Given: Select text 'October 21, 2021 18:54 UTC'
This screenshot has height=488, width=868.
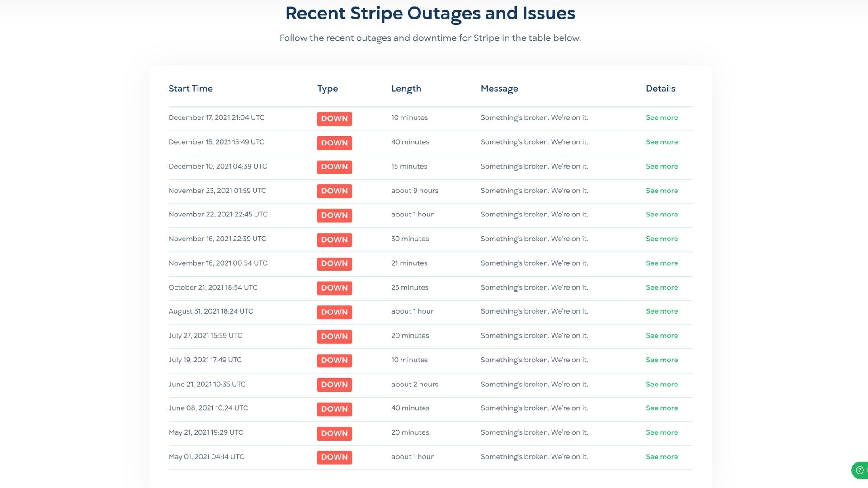Looking at the screenshot, I should coord(213,287).
